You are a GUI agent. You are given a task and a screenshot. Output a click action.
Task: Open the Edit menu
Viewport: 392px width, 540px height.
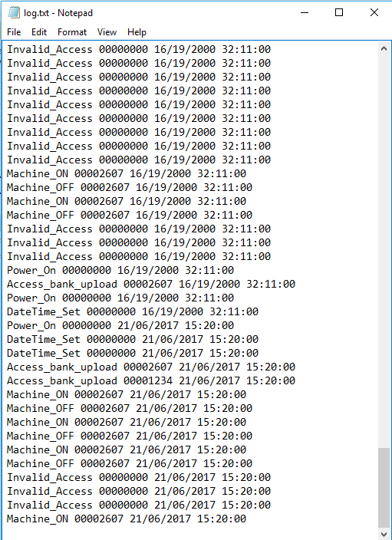39,32
